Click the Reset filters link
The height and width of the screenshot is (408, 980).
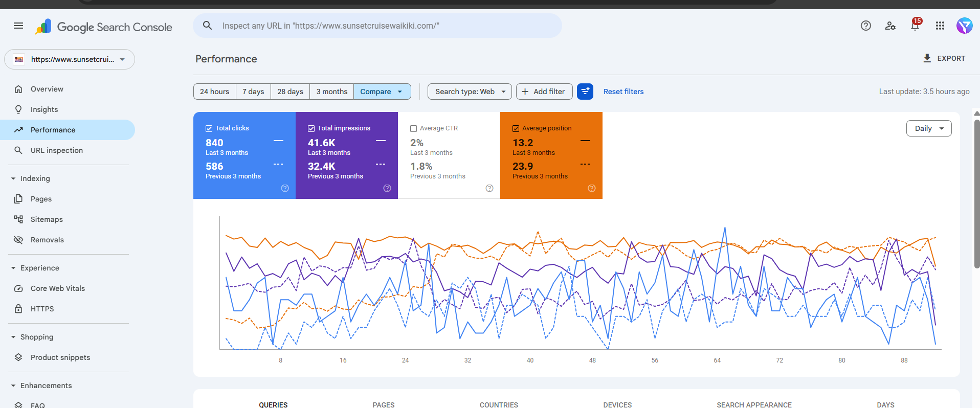point(623,92)
